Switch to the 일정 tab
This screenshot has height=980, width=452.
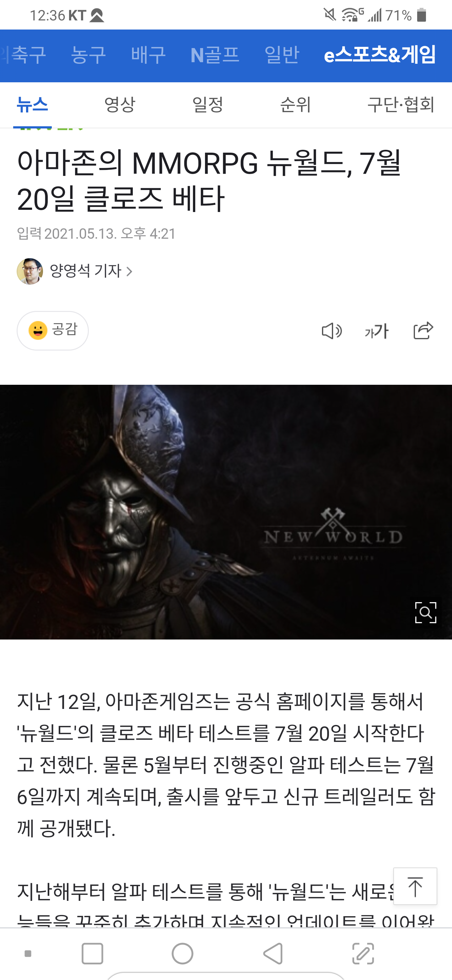coord(207,105)
